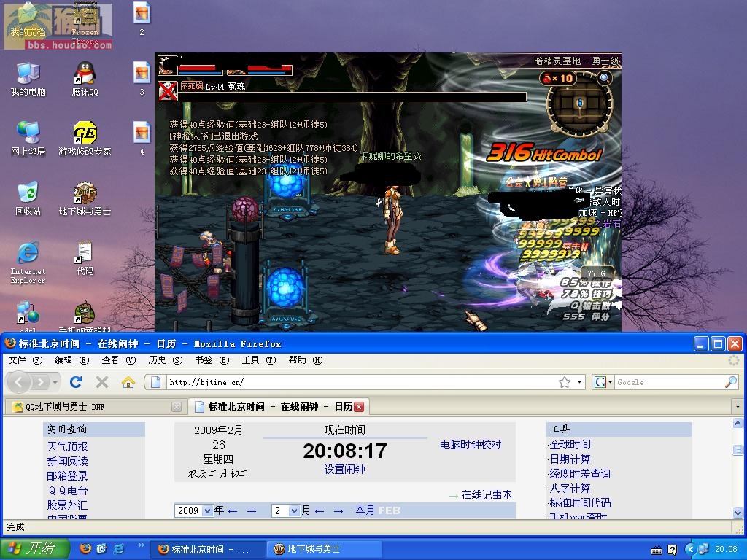Open the 腾讯QQ desktop icon

[x=85, y=79]
